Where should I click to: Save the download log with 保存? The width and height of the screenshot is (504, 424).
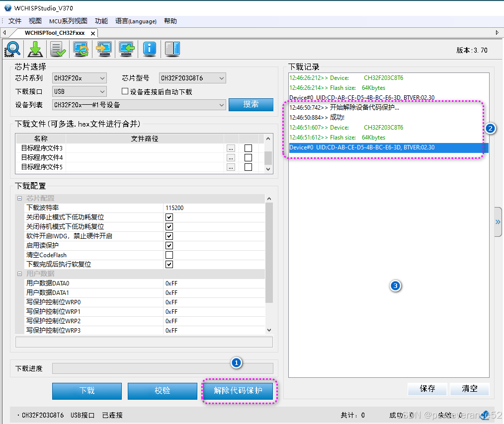coord(427,389)
